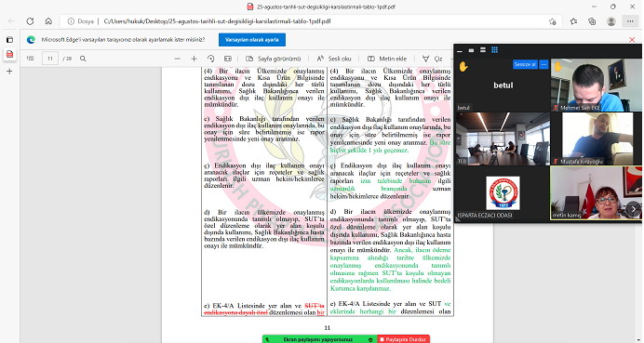This screenshot has height=343, width=644.
Task: Start 'Sesli oku' read aloud
Action: pos(334,59)
